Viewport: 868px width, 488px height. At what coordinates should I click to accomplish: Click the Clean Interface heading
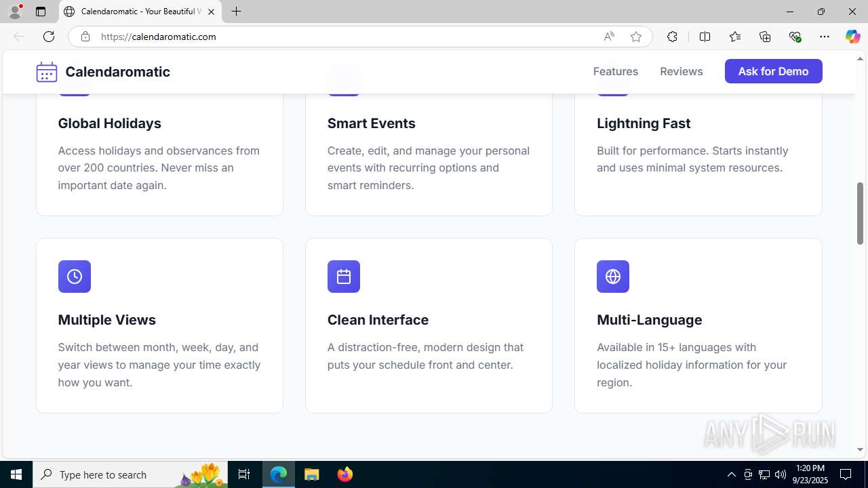point(378,320)
